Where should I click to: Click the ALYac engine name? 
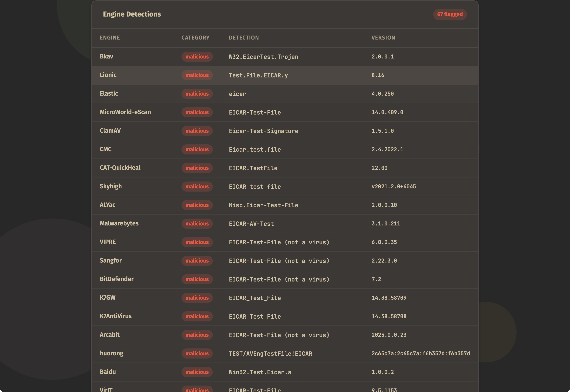pos(107,205)
